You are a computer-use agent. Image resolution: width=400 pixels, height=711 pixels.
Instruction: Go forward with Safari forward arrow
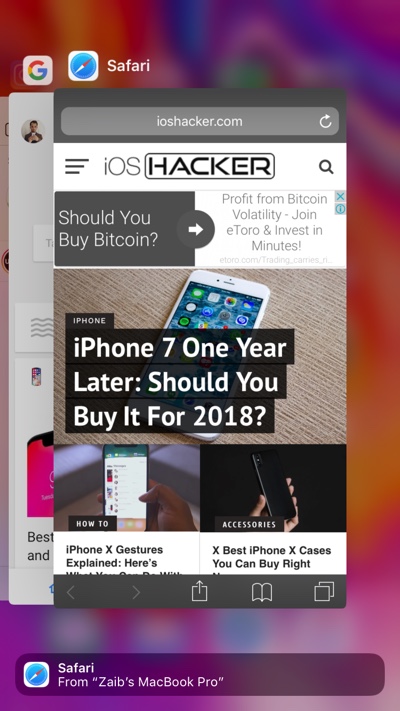136,592
